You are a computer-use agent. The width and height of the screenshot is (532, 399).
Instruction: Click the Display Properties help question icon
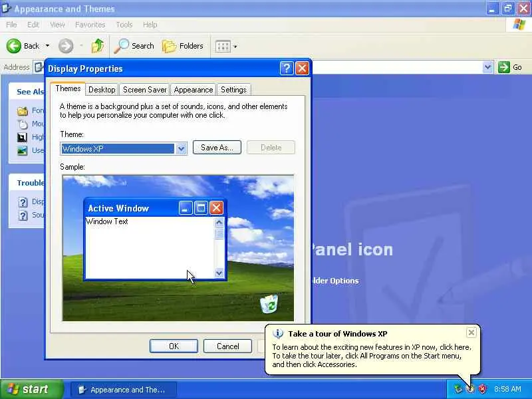(287, 68)
